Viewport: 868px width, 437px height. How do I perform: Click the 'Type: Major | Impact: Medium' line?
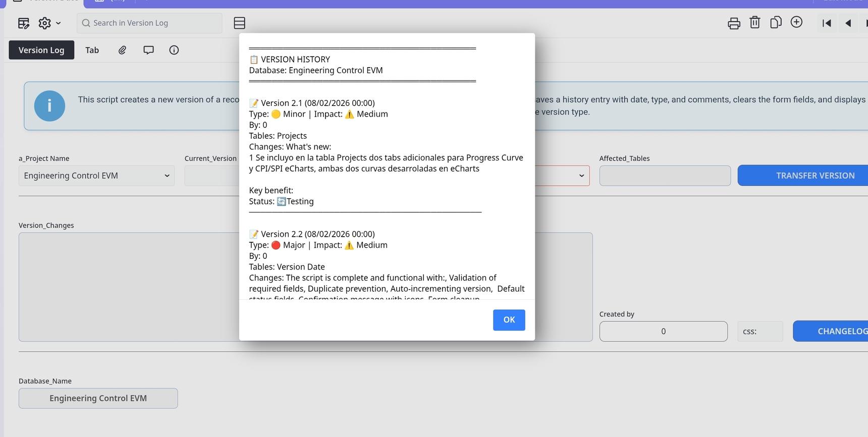pyautogui.click(x=318, y=245)
